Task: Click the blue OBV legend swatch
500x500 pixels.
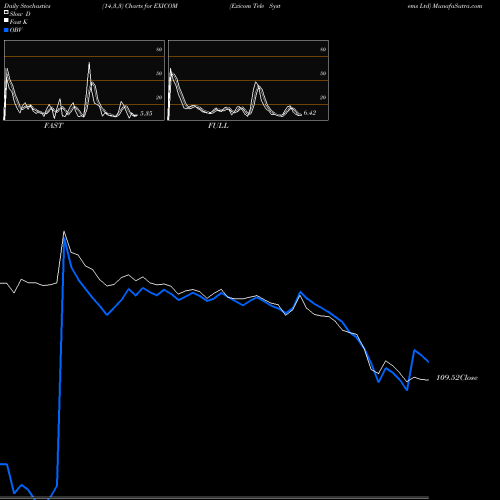Action: click(6, 30)
